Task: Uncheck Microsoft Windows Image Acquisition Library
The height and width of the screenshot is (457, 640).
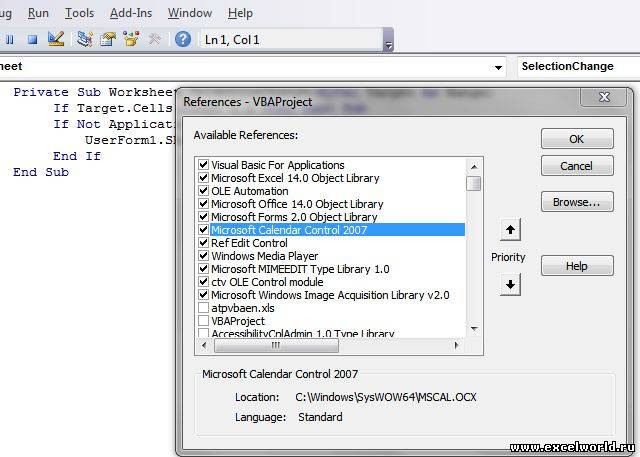Action: point(203,295)
